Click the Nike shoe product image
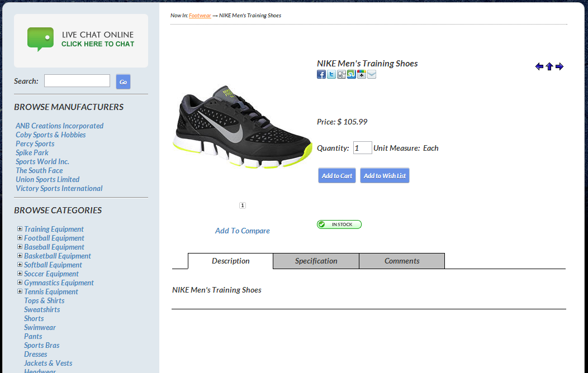The height and width of the screenshot is (373, 588). (242, 127)
